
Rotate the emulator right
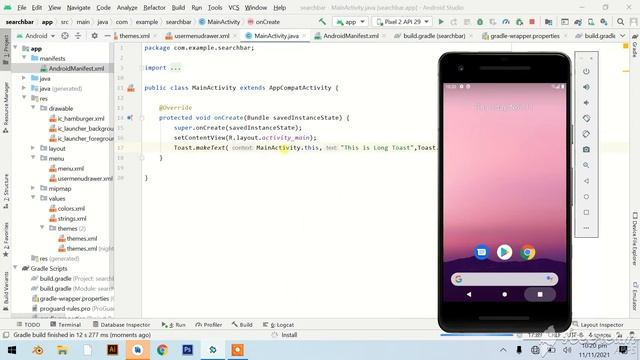click(586, 134)
